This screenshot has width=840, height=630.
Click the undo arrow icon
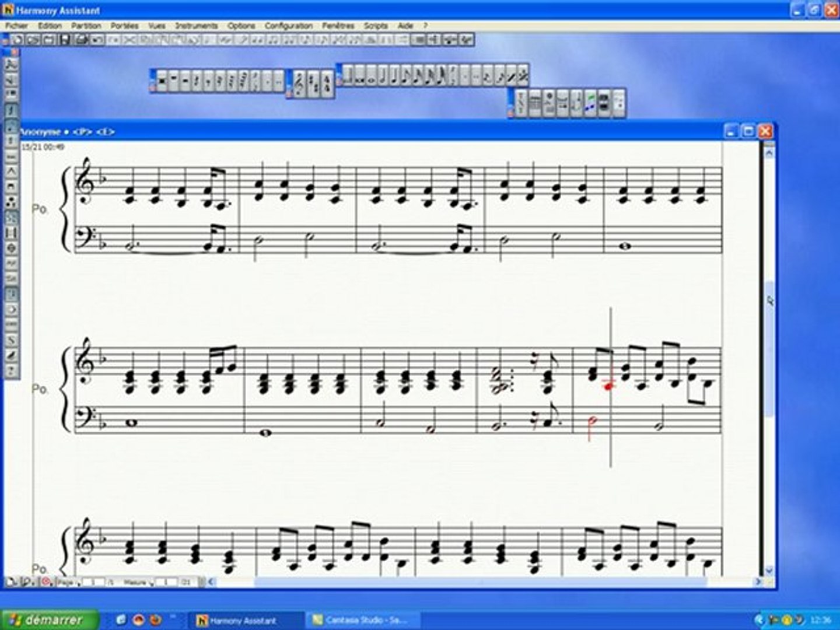[x=97, y=40]
